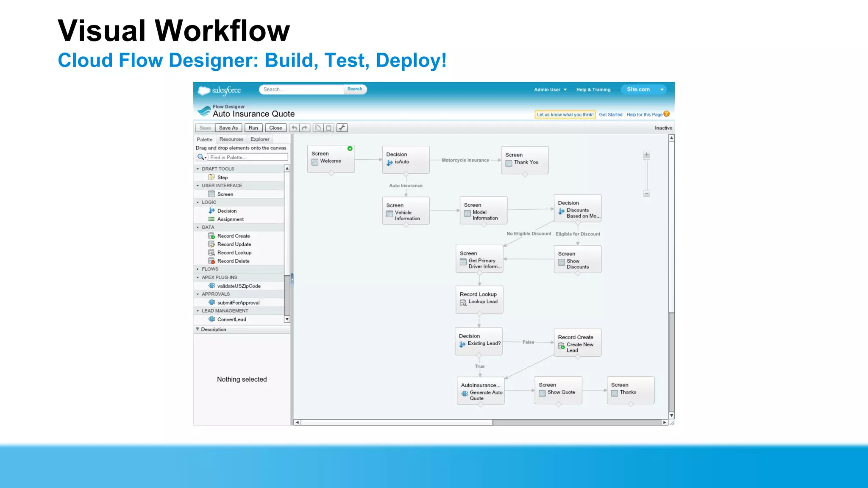Collapse the APPROVALS section
The width and height of the screenshot is (868, 488).
pyautogui.click(x=198, y=294)
